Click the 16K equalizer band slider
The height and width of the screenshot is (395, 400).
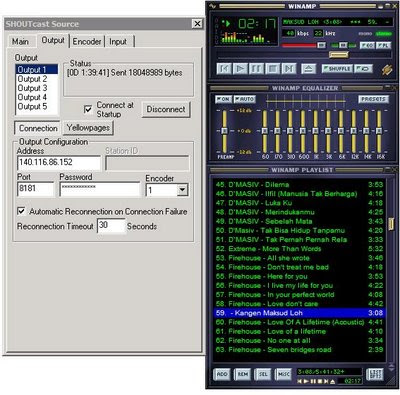point(379,131)
